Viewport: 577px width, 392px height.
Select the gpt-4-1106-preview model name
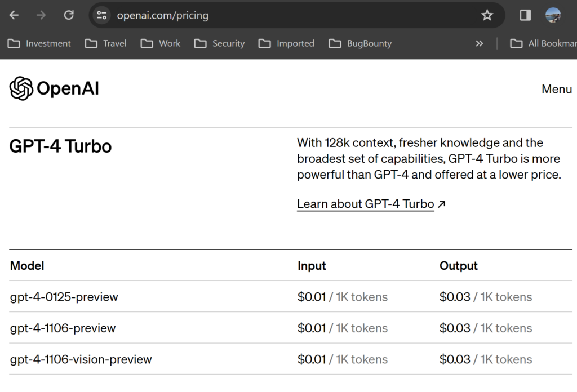coord(63,328)
